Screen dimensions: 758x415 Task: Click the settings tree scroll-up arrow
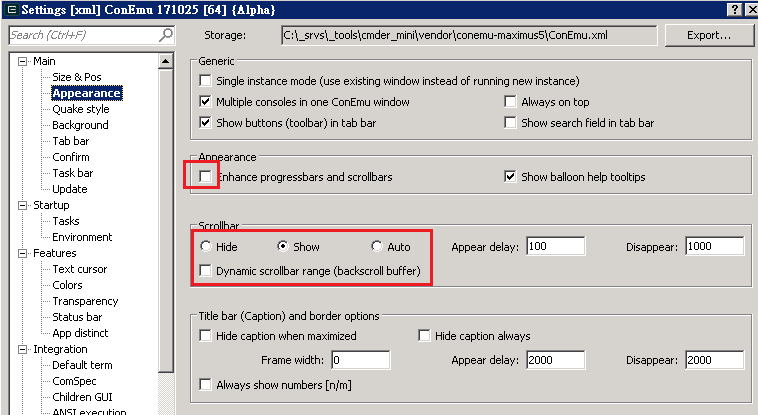tap(165, 61)
